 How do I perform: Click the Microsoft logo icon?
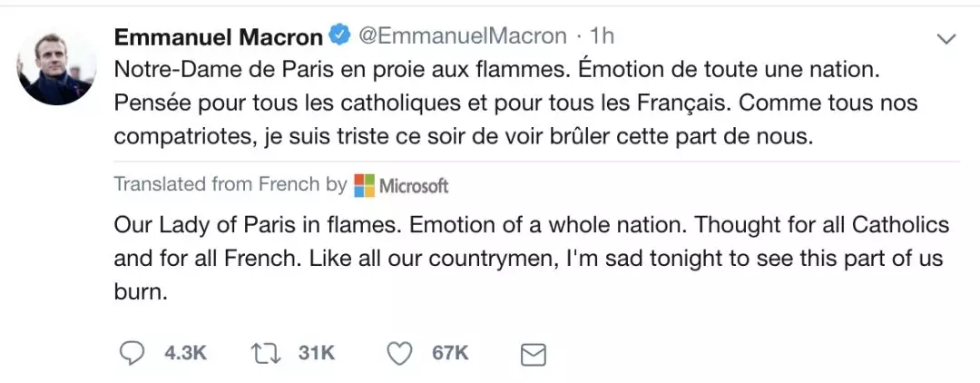365,185
